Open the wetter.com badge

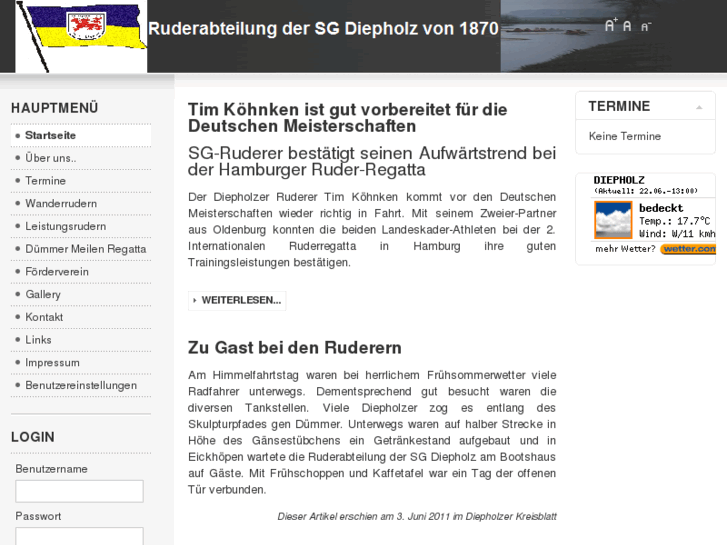[x=688, y=249]
